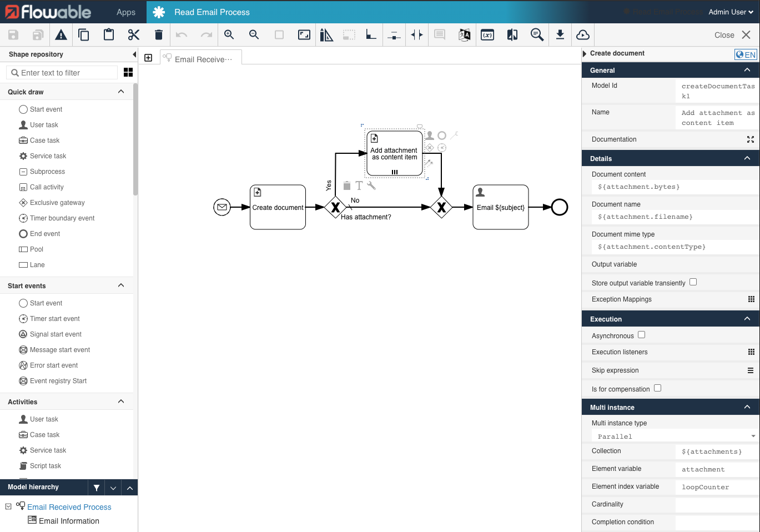Fit the process diagram to screen
Image resolution: width=760 pixels, height=532 pixels.
pos(304,34)
